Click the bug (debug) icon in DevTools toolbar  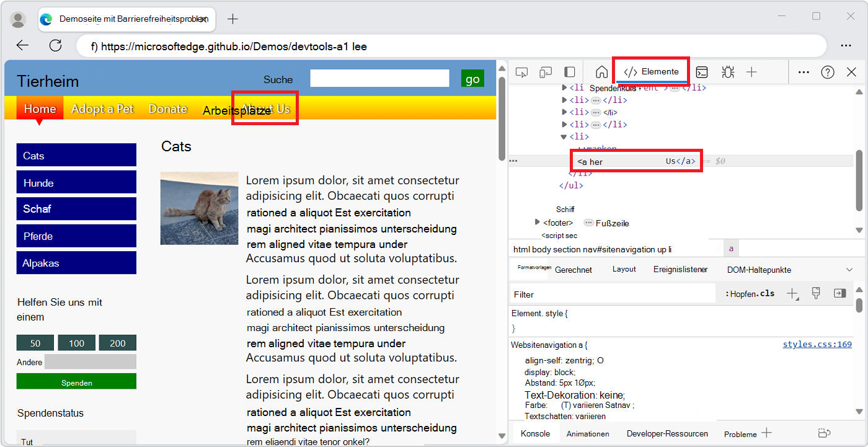727,72
